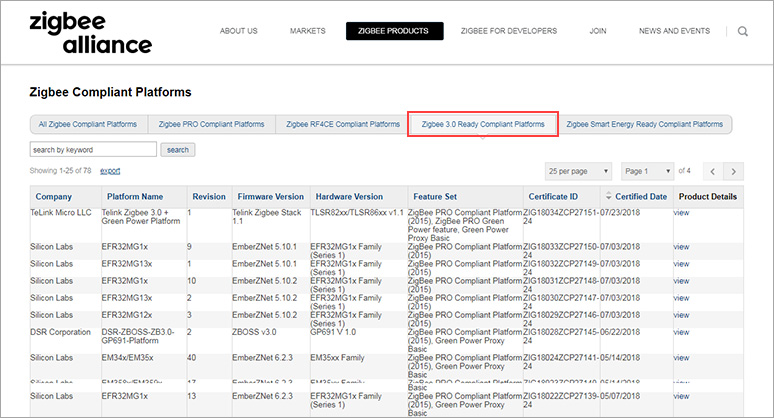The width and height of the screenshot is (774, 418).
Task: View details for EFR32MG12x row
Action: (x=681, y=315)
